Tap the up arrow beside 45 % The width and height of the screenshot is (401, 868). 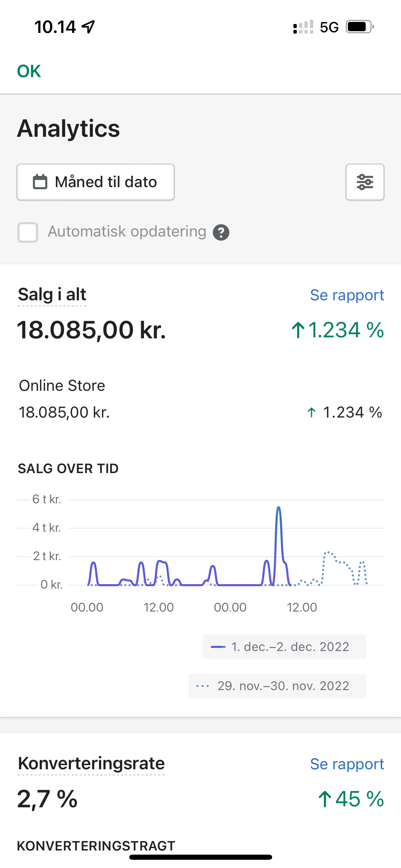point(325,799)
